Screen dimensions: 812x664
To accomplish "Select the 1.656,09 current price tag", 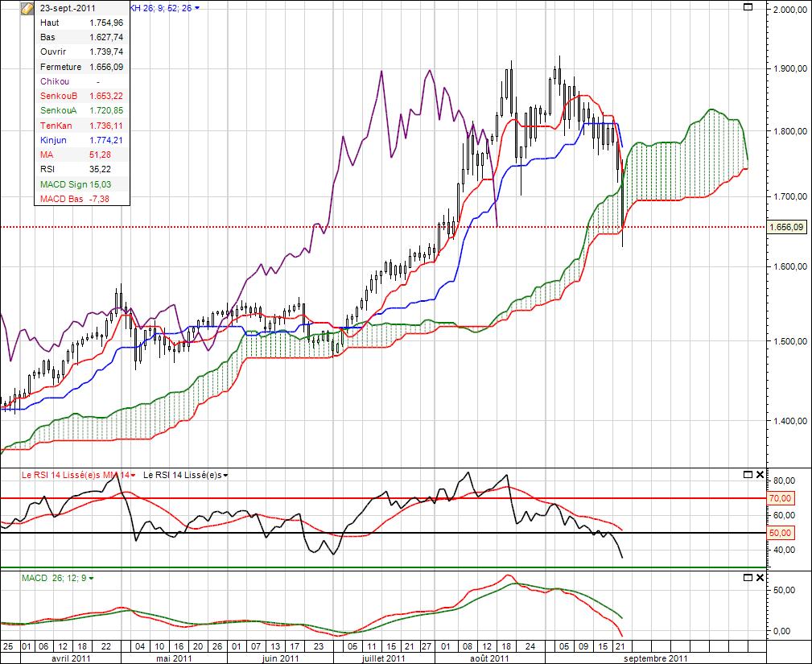I will (785, 228).
